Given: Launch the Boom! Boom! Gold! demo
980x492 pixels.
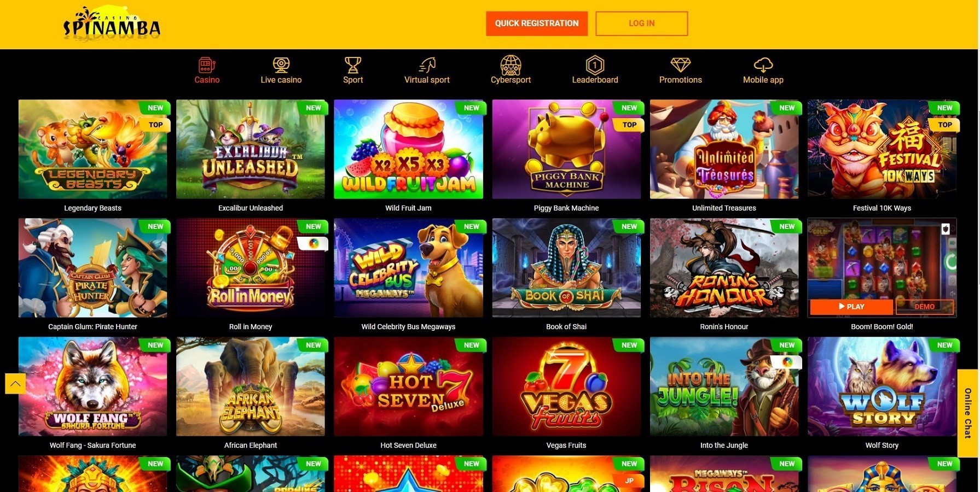Looking at the screenshot, I should [924, 307].
